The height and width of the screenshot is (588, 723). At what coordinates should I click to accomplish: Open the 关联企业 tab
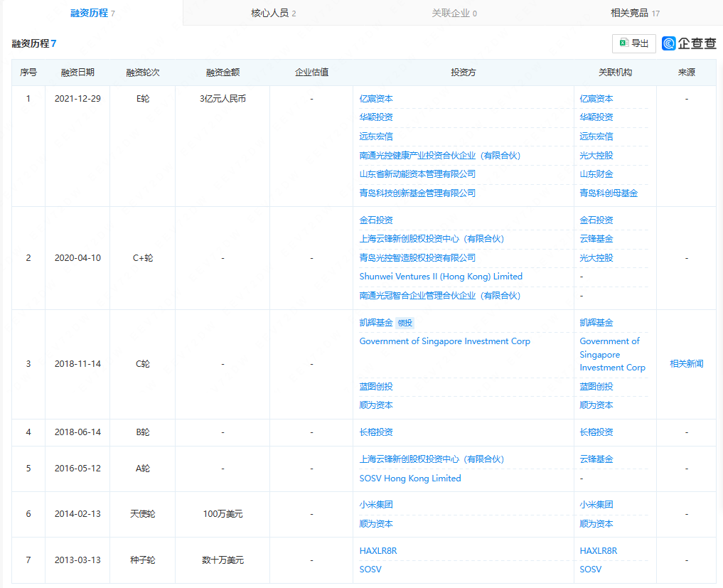[x=454, y=13]
